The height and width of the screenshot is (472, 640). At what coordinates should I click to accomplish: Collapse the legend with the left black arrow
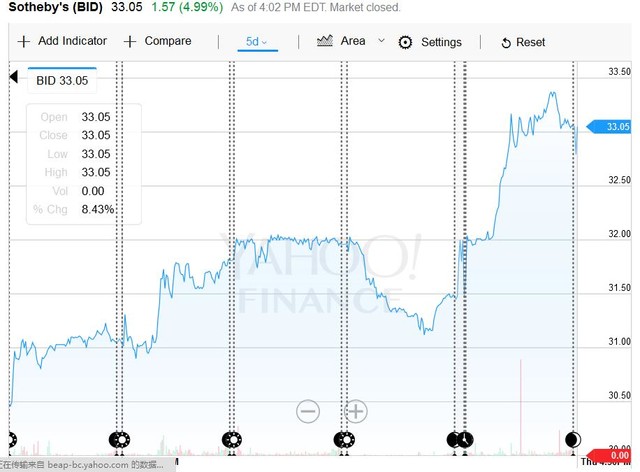click(13, 77)
